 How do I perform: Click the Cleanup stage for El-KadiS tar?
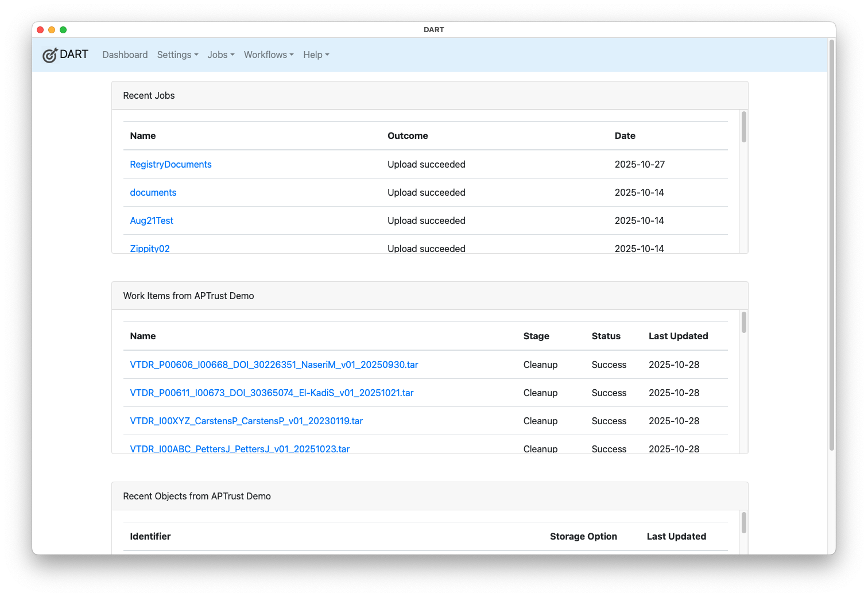point(540,393)
